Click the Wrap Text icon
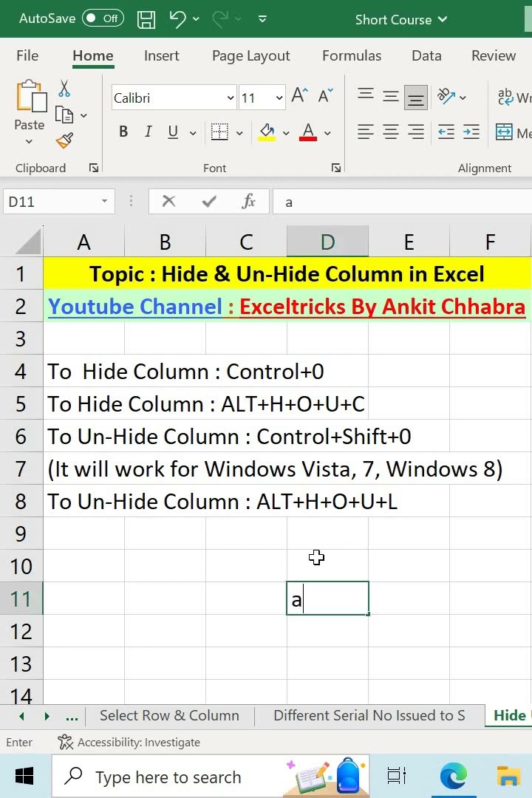 (505, 96)
